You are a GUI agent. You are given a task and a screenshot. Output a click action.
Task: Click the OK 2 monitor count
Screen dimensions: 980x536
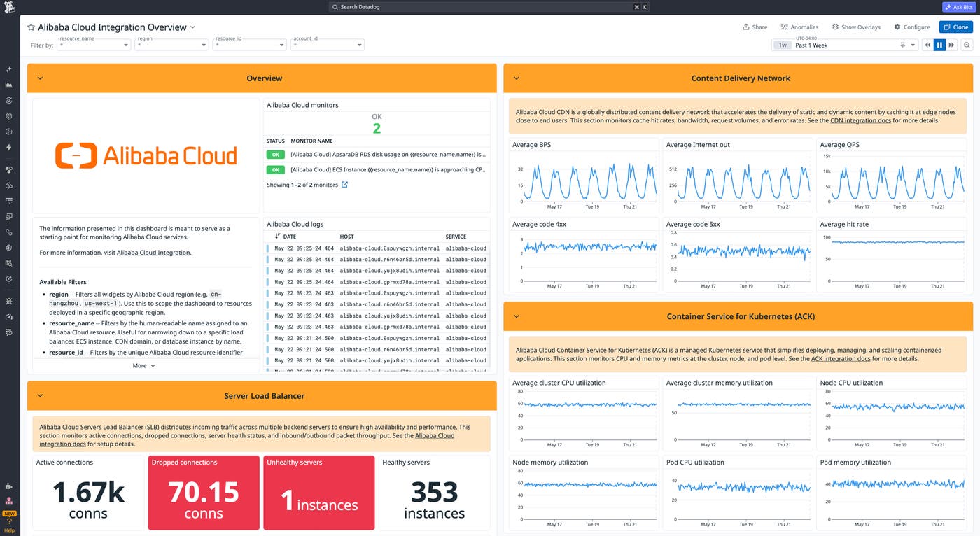(x=377, y=124)
